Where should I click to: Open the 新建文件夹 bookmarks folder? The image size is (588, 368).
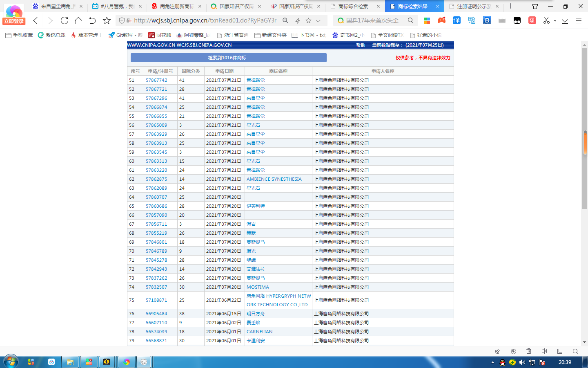click(270, 35)
